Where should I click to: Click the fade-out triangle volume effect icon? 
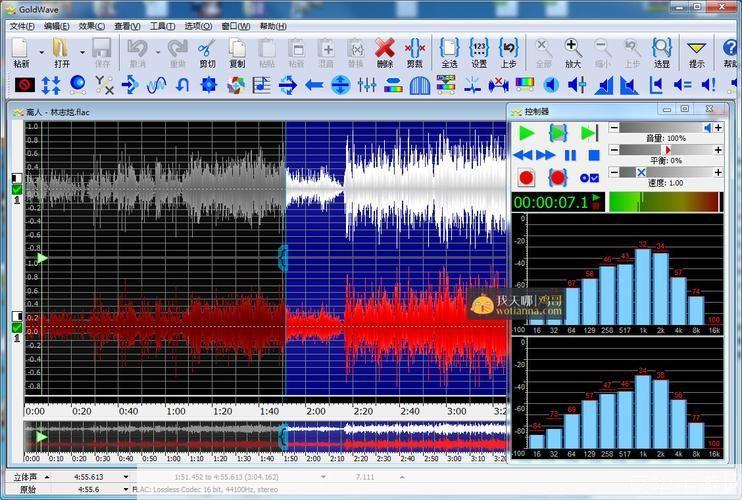coord(629,86)
